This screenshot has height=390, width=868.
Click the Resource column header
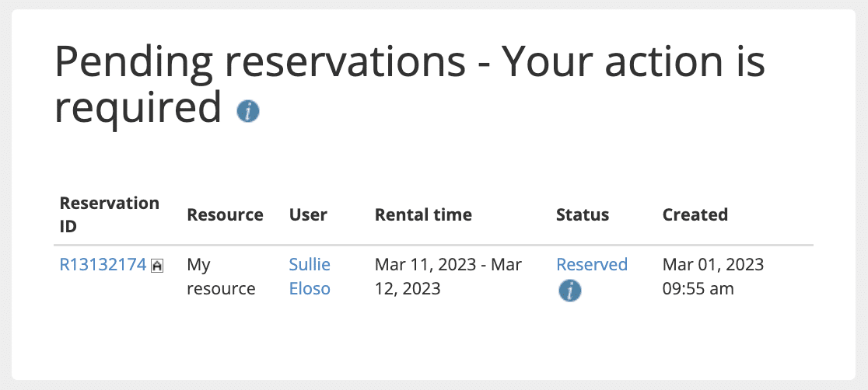[x=225, y=214]
